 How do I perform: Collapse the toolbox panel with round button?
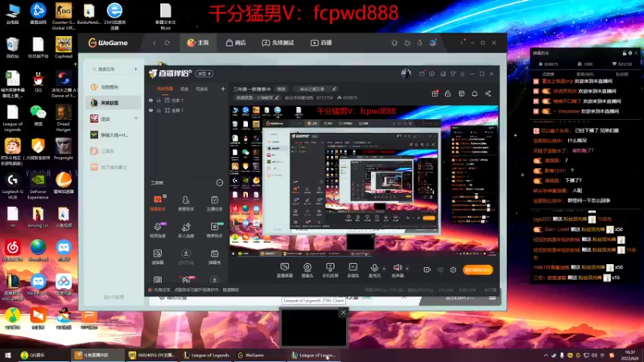click(x=220, y=183)
